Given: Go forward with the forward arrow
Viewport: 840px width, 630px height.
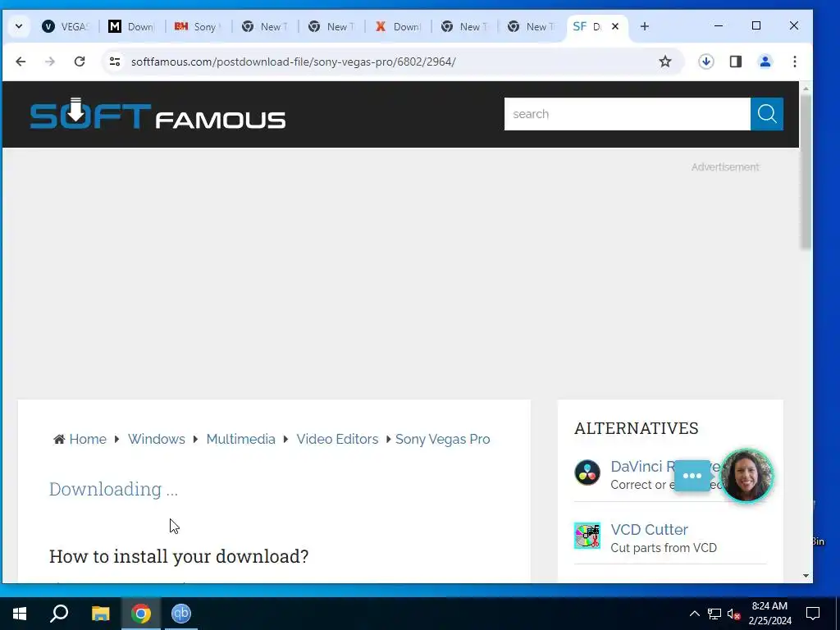Looking at the screenshot, I should click(x=50, y=62).
